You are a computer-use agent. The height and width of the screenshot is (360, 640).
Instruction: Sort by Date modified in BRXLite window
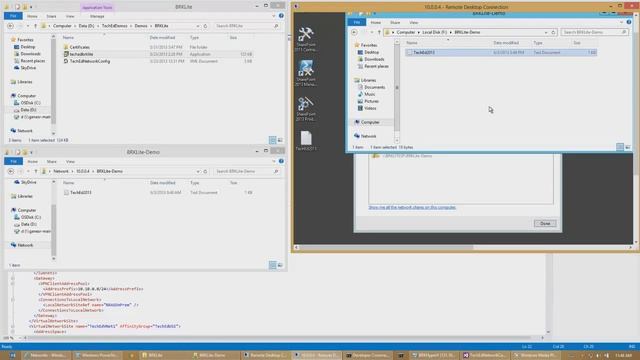tap(162, 38)
